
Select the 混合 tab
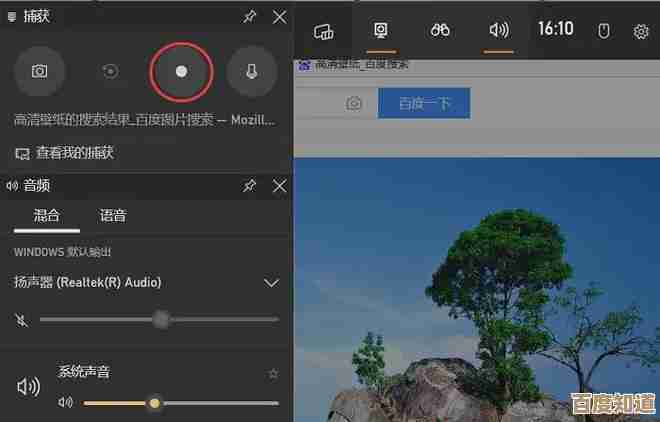[x=47, y=215]
